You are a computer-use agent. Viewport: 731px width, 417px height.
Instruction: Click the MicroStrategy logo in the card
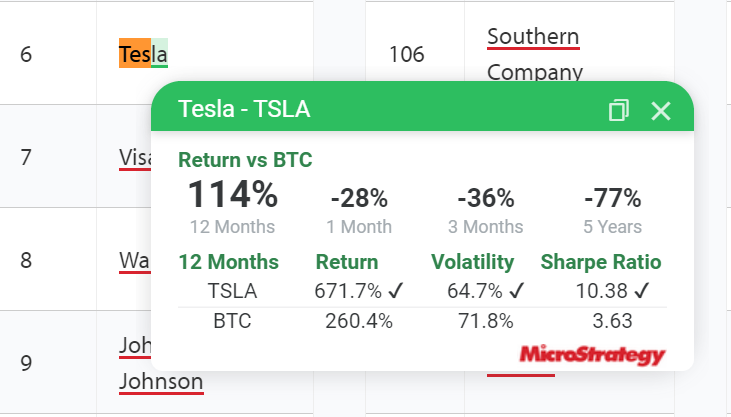[x=592, y=355]
